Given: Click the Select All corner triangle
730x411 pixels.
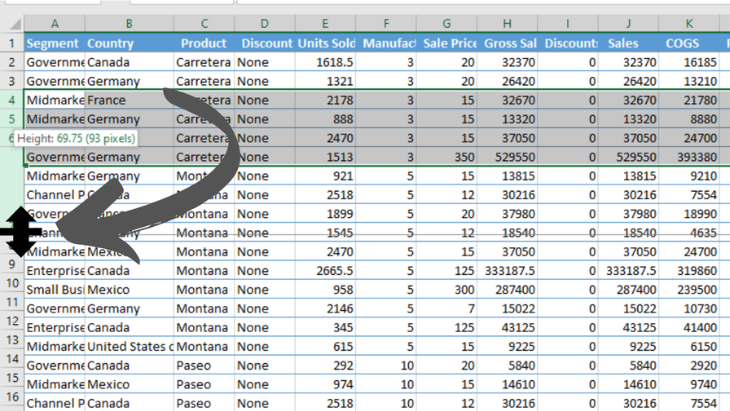Looking at the screenshot, I should pyautogui.click(x=15, y=24).
